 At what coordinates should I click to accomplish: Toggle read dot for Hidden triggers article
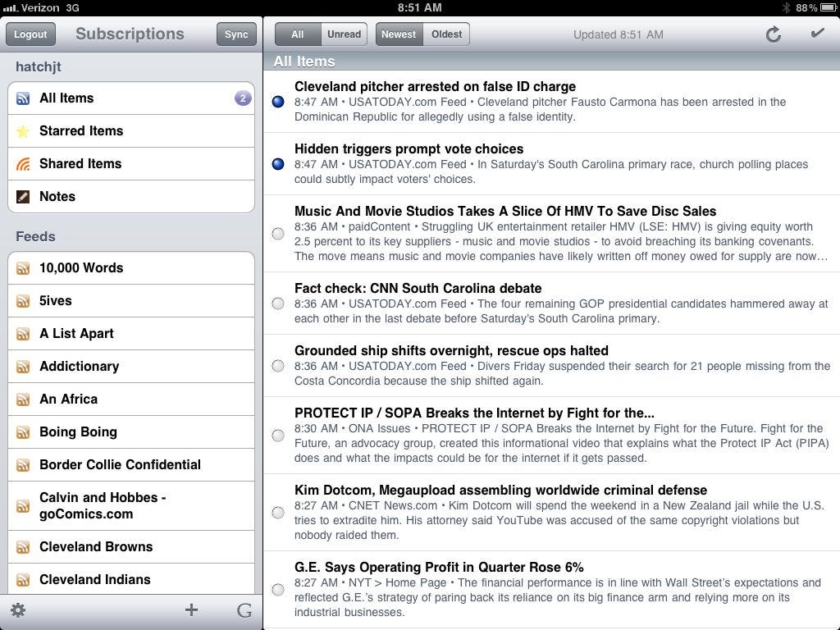(278, 164)
